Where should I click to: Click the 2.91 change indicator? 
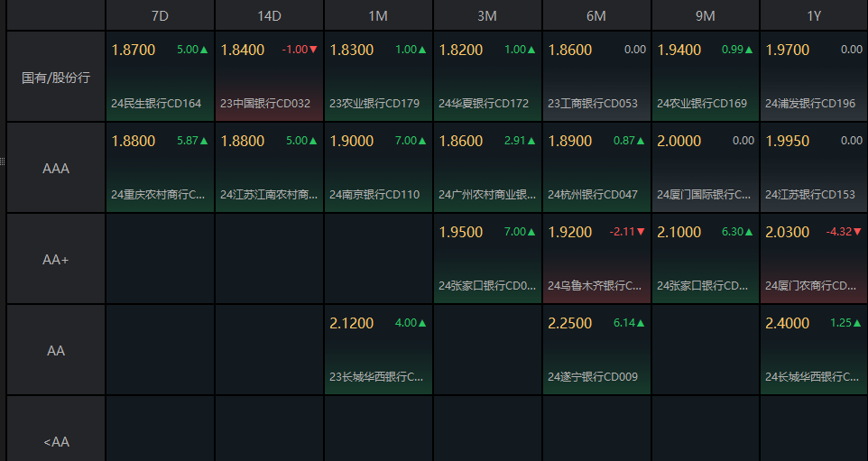tap(520, 141)
